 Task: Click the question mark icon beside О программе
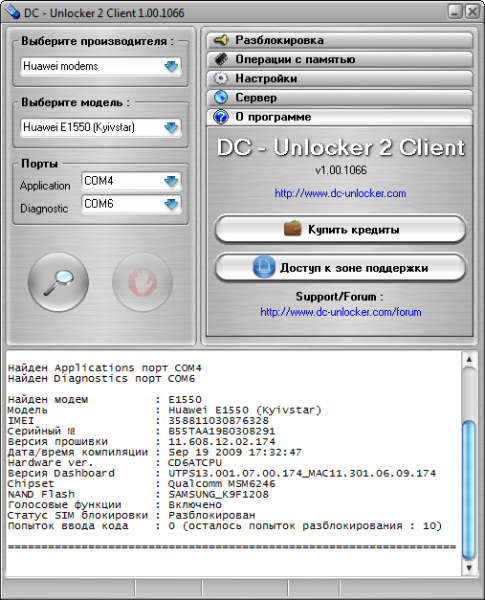221,116
